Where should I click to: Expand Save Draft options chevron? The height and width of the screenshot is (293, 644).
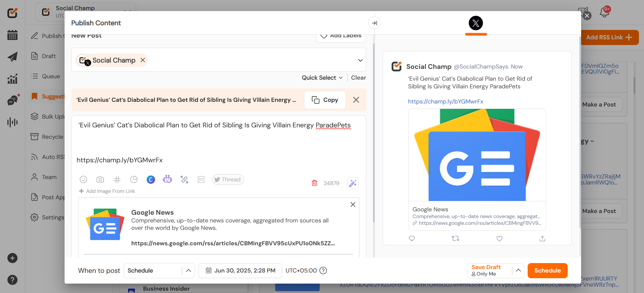pyautogui.click(x=518, y=270)
